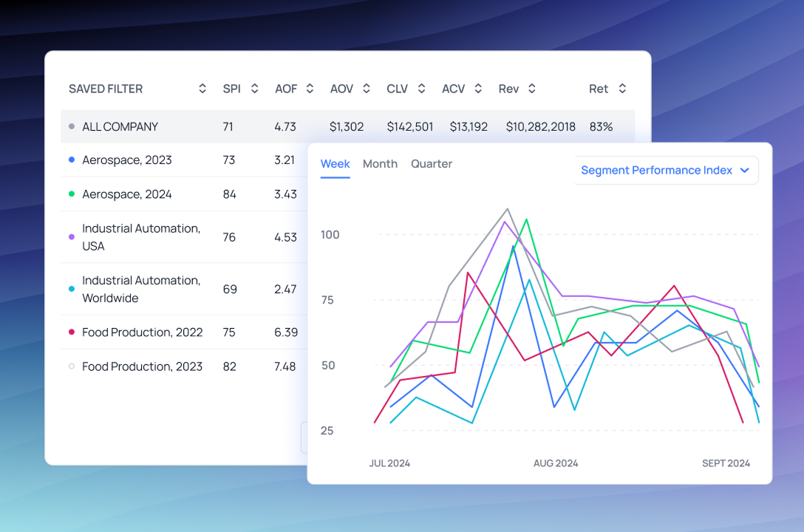Click the Ret column sort icon
This screenshot has height=532, width=804.
(622, 89)
